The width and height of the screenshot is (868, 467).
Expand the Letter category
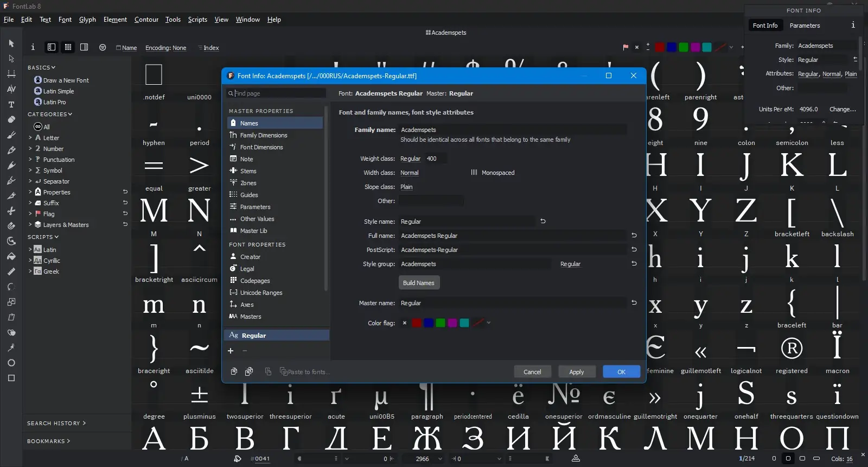[30, 138]
